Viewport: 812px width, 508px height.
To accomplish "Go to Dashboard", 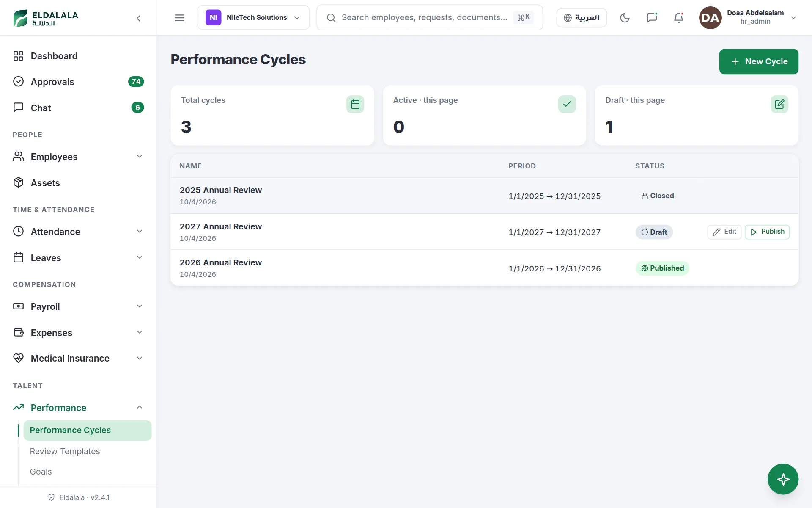I will point(79,56).
